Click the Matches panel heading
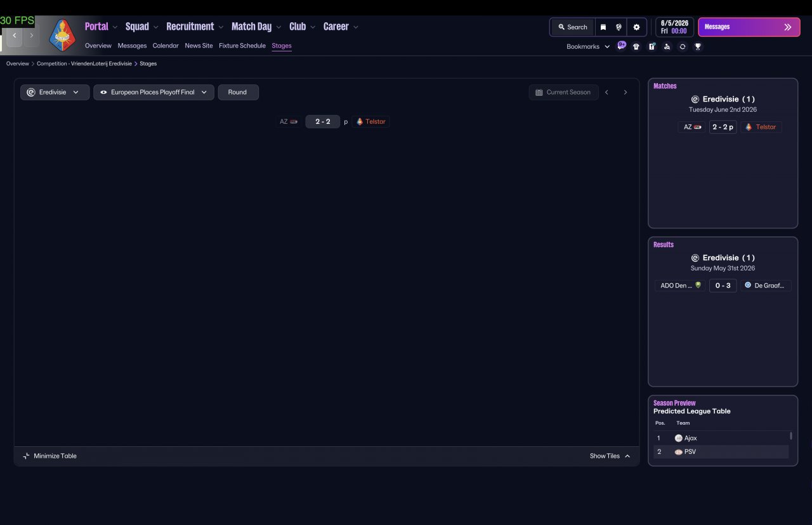This screenshot has width=812, height=525. (x=665, y=86)
